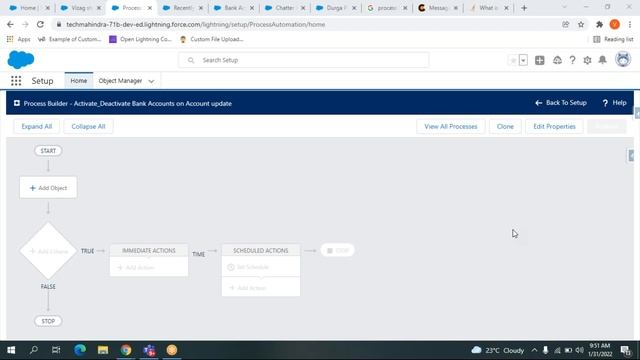Open the Setup gear icon
640x360 pixels.
(x=587, y=60)
